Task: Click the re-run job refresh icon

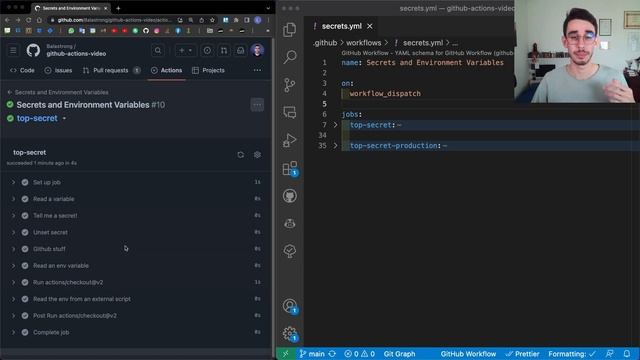Action: click(241, 155)
